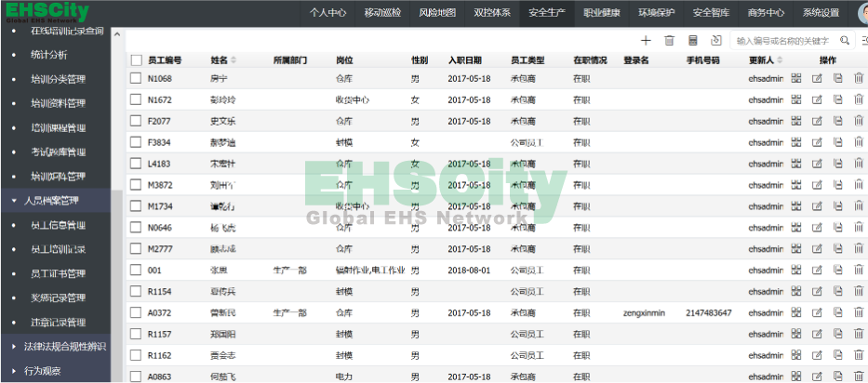Toggle the select-all checkbox in table header
The height and width of the screenshot is (383, 868).
(x=136, y=59)
